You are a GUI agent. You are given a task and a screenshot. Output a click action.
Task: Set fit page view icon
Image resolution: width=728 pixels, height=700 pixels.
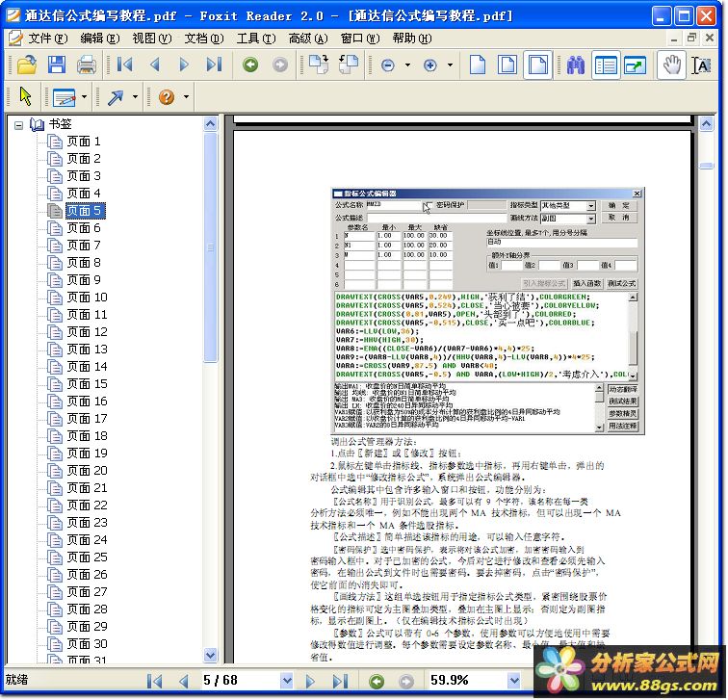[x=507, y=65]
